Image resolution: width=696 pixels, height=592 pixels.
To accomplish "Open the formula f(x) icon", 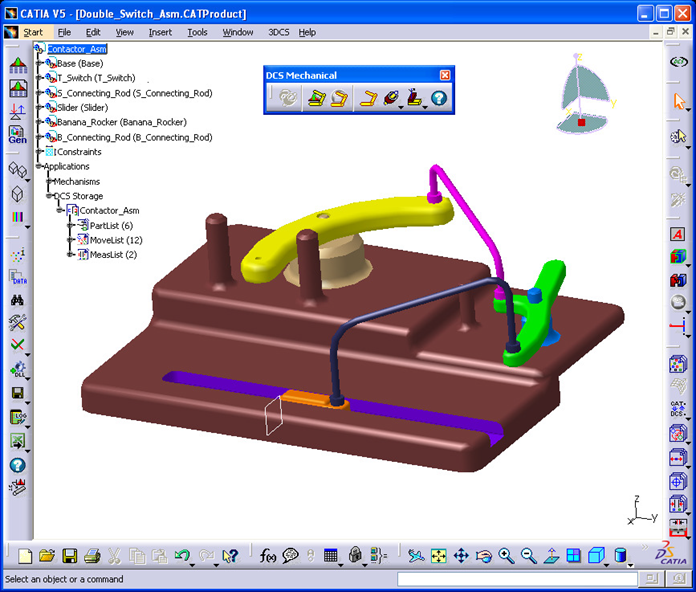I will (268, 555).
